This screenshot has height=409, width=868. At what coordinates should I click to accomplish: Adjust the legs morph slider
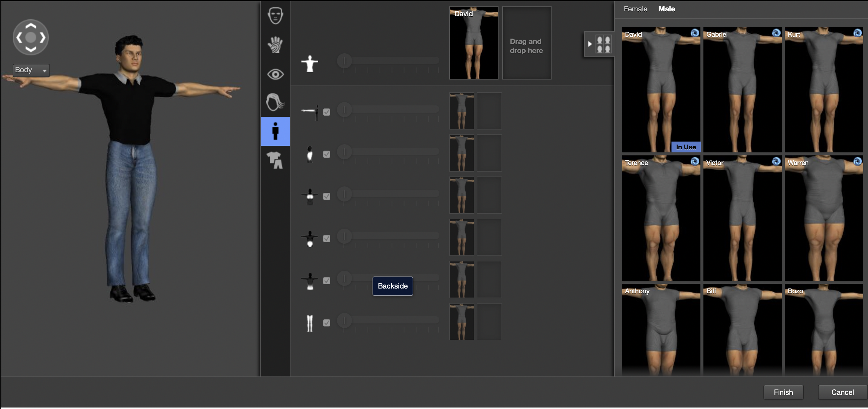click(x=388, y=320)
